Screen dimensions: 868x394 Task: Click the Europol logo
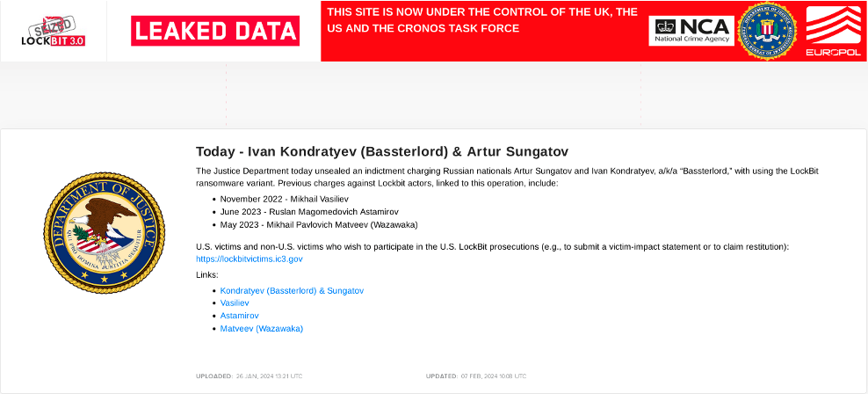click(833, 31)
